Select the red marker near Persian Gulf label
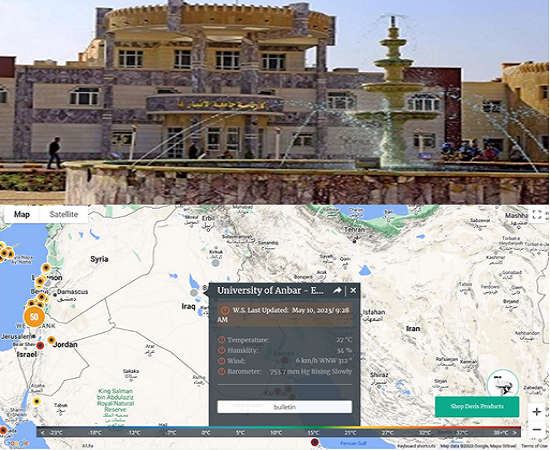The width and height of the screenshot is (550, 450). (x=315, y=442)
